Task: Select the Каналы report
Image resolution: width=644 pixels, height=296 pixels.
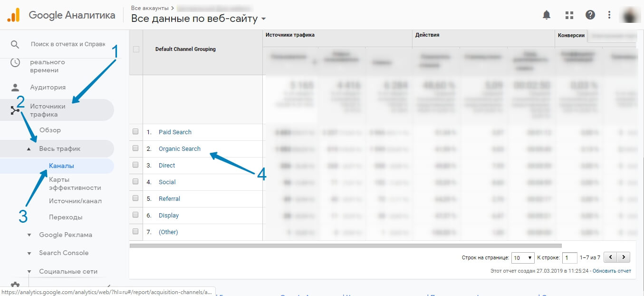Action: (x=61, y=166)
